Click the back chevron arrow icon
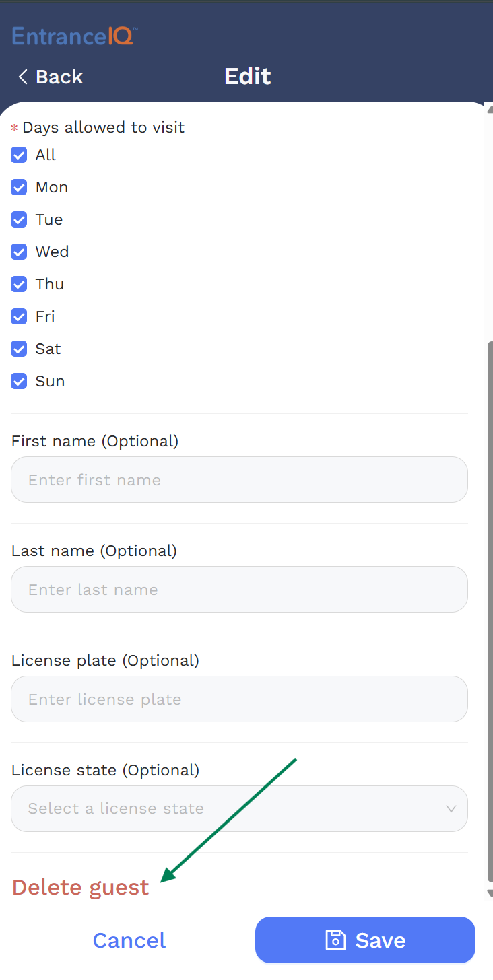493x980 pixels. (23, 77)
